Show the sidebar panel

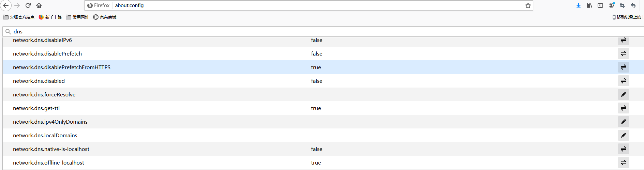[x=600, y=5]
